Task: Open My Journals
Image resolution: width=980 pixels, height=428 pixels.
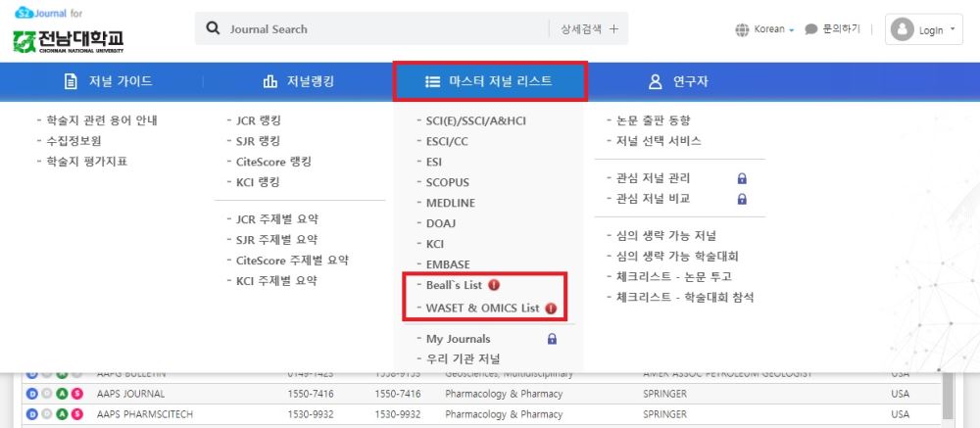Action: click(458, 339)
